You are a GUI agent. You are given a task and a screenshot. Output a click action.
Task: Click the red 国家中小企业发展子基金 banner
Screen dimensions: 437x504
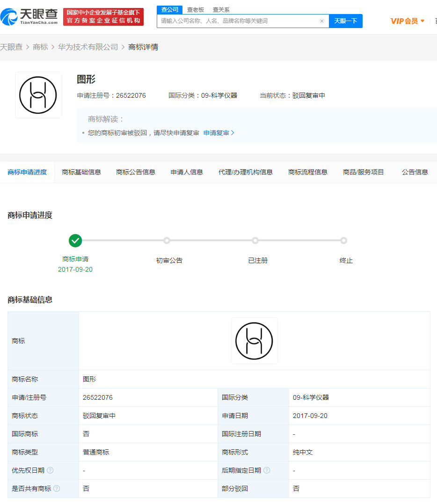click(103, 17)
